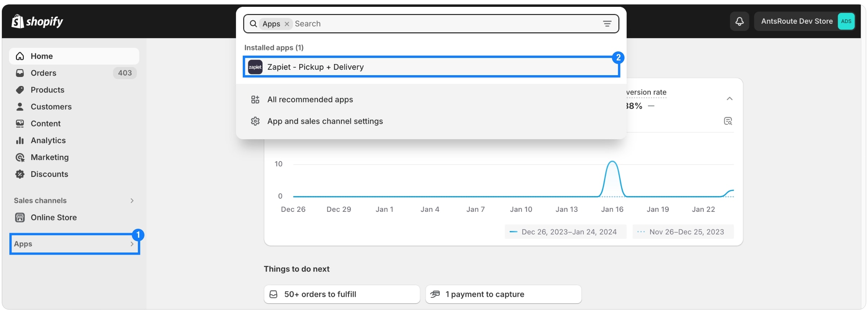Open the AntsRoute Dev Store account menu
Image resolution: width=868 pixels, height=314 pixels.
(805, 21)
